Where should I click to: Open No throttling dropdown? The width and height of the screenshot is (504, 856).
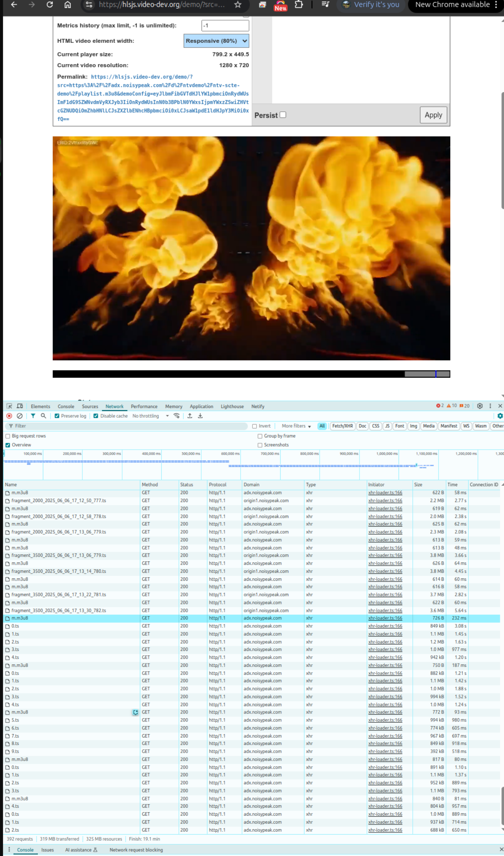(x=150, y=416)
